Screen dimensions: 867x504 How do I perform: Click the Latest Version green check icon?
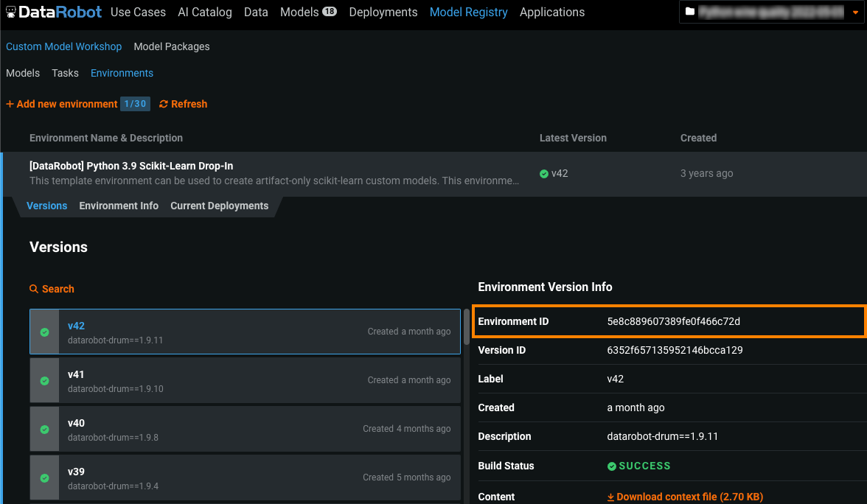click(x=544, y=174)
